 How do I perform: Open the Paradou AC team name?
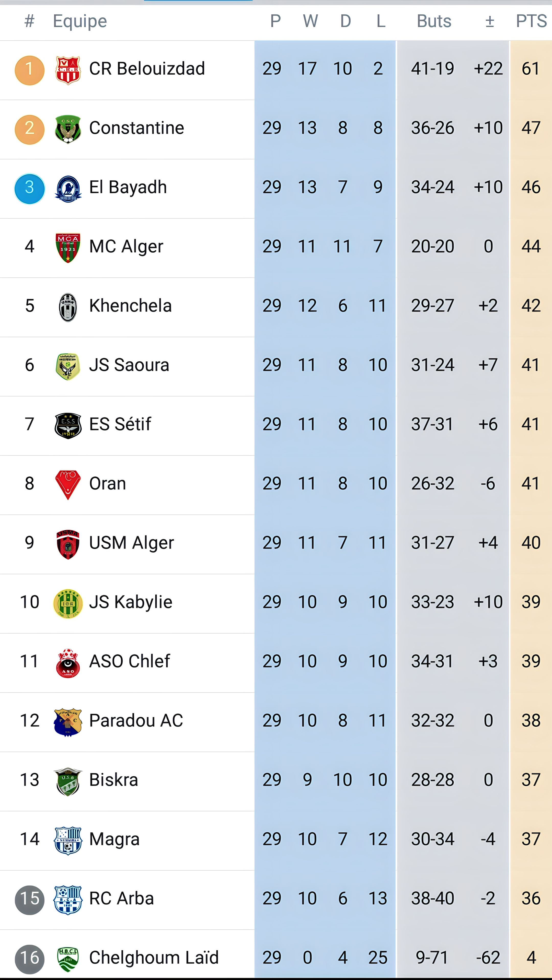136,720
